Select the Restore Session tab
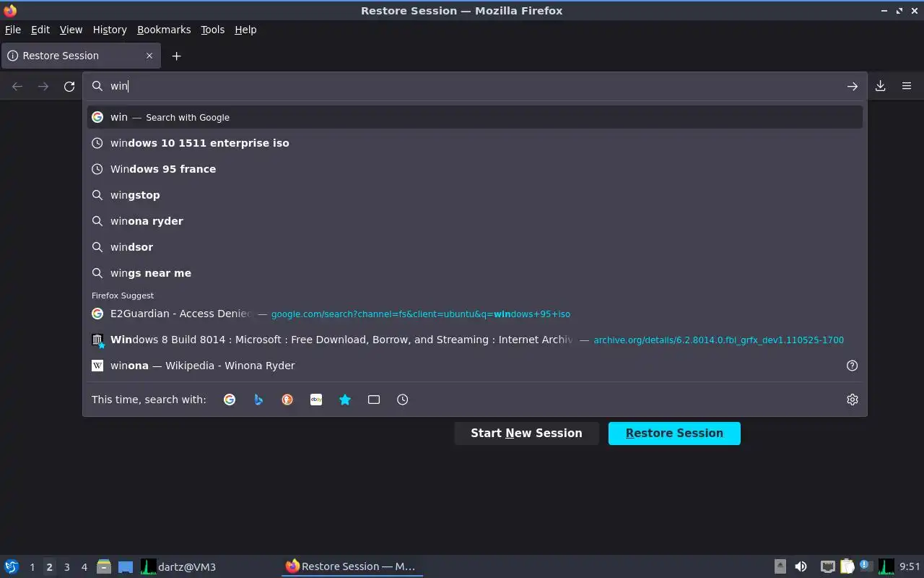 (80, 56)
